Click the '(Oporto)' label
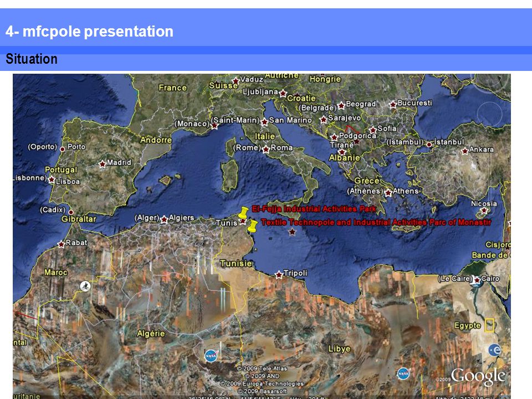The image size is (532, 399). pos(43,147)
